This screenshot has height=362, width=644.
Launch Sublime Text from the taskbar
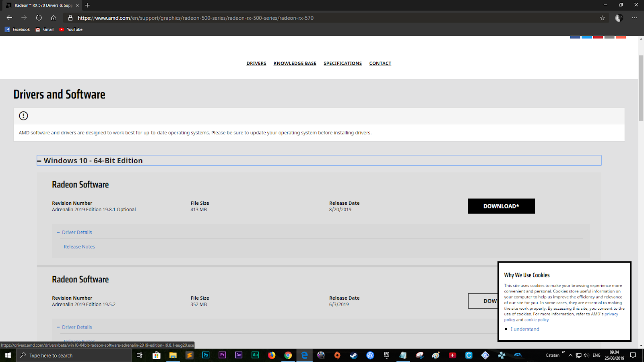[190, 355]
